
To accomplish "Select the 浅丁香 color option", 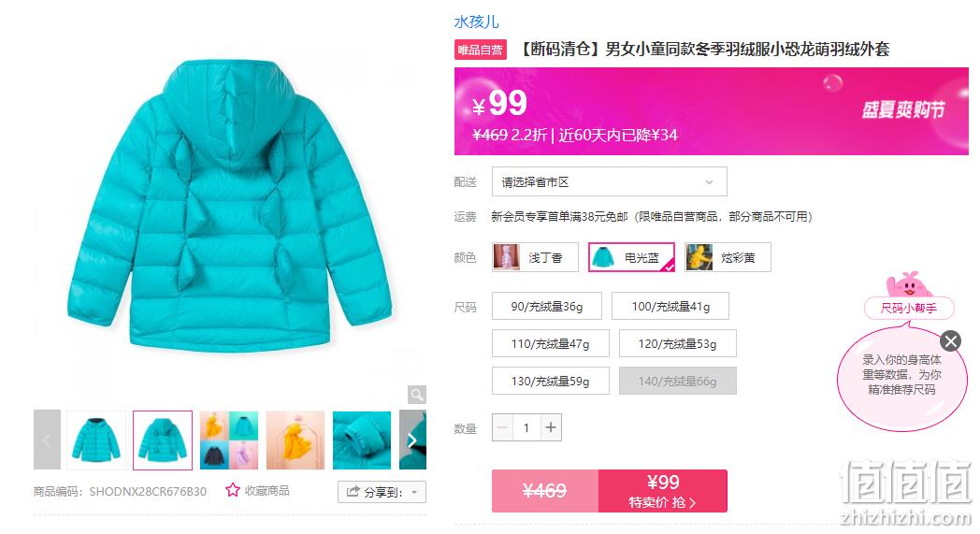I will pos(535,257).
